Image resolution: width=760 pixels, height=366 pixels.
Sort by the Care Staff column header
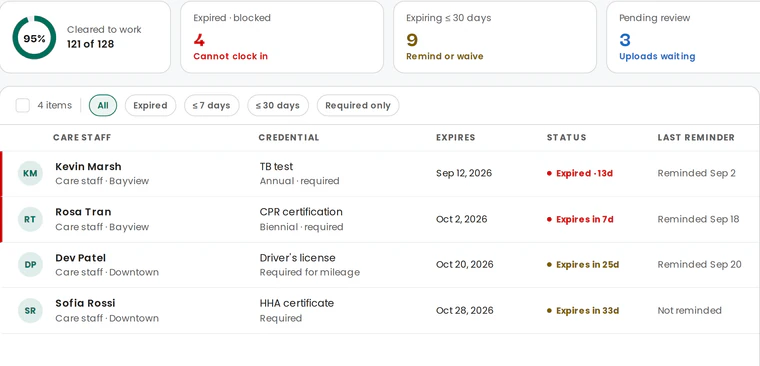click(x=82, y=138)
